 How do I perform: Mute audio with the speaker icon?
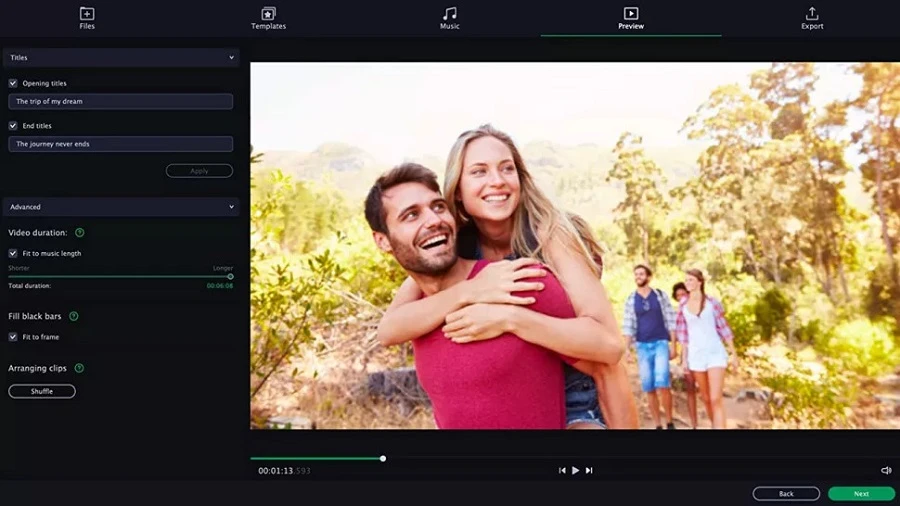tap(886, 470)
